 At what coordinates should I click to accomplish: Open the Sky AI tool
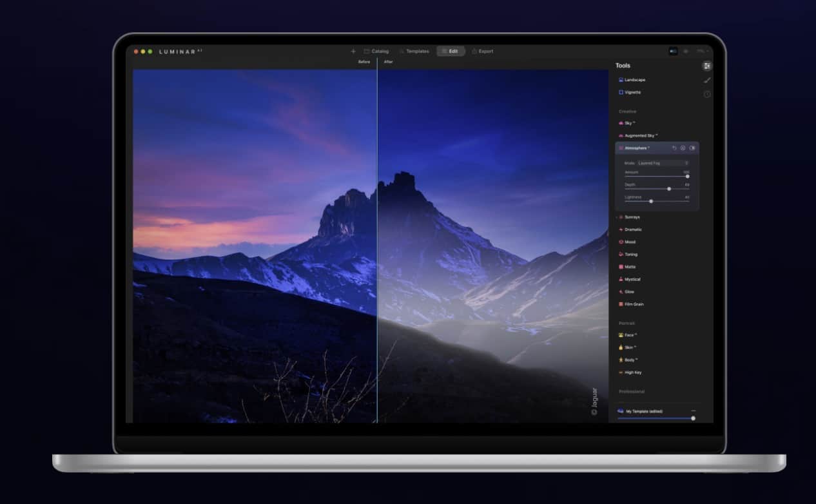(x=628, y=123)
